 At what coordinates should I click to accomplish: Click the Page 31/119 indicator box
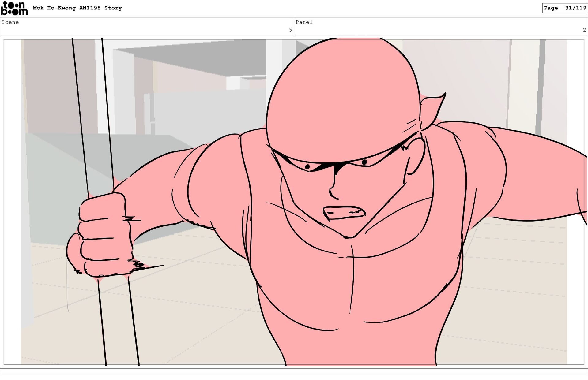[564, 8]
